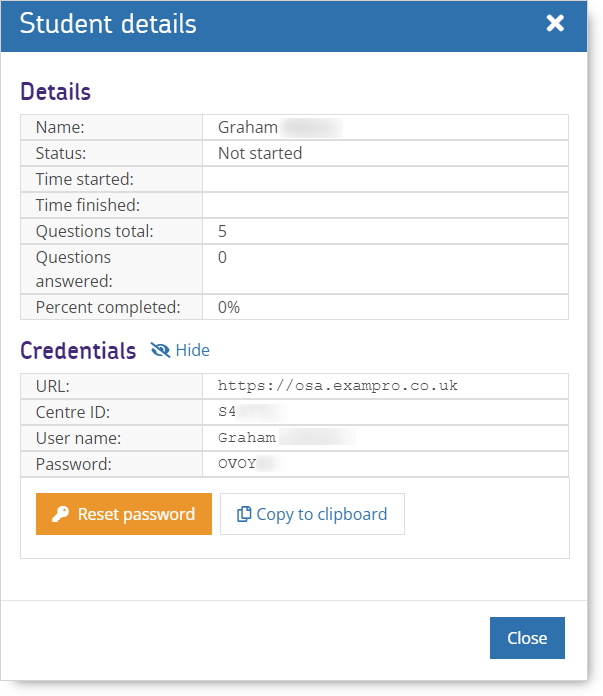Select the exampro URL text

337,386
